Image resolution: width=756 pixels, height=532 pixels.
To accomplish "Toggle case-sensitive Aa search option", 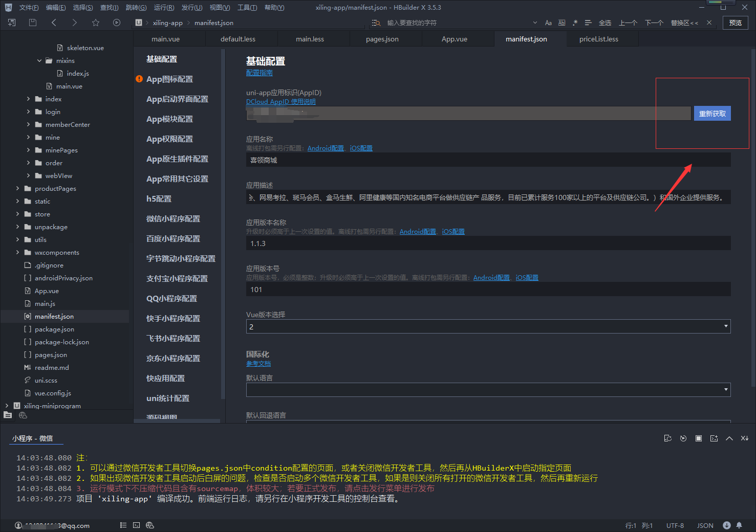I will pos(548,23).
